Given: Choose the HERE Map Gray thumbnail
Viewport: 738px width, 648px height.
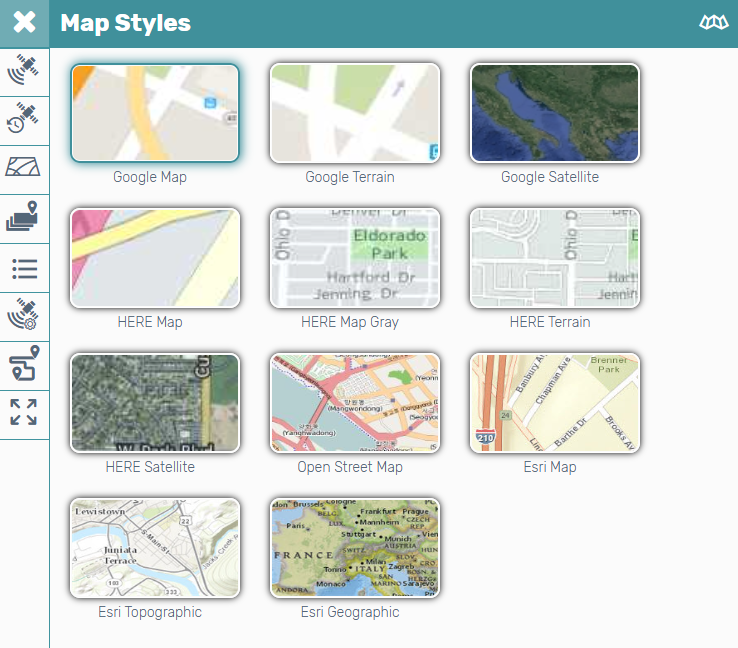Looking at the screenshot, I should coord(355,258).
